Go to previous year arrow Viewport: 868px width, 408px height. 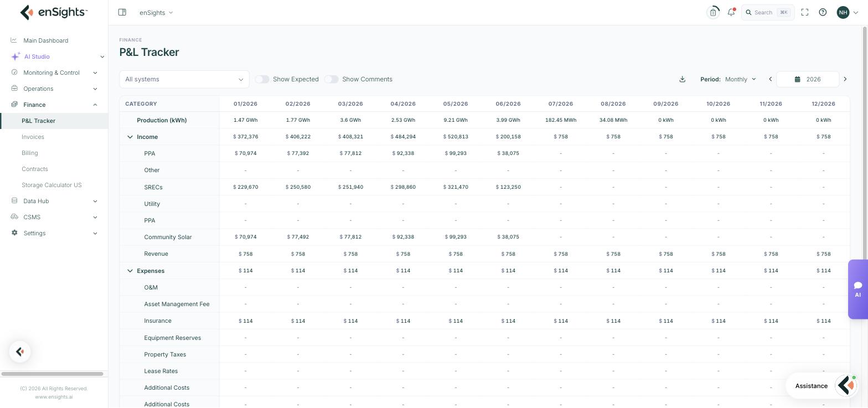click(770, 79)
